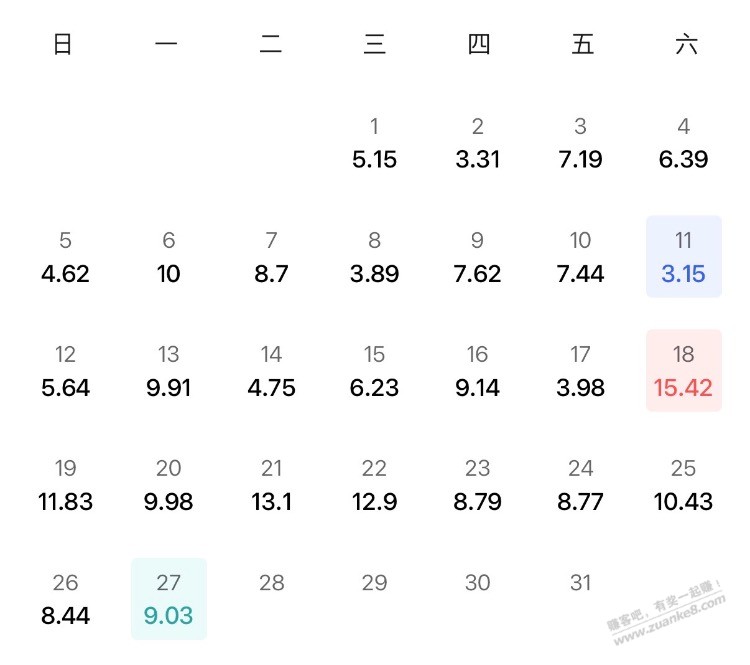This screenshot has height=665, width=750.
Task: Select day 10 showing 7.44
Action: coord(580,256)
